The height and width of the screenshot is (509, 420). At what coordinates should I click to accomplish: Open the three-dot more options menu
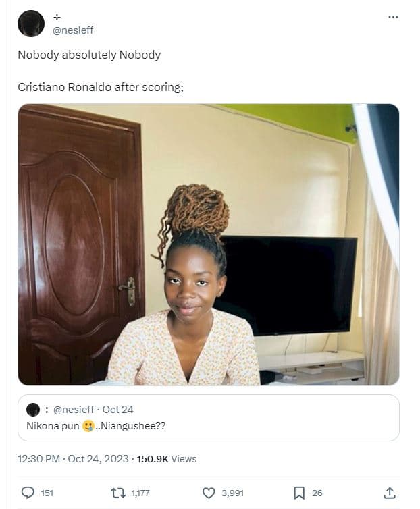393,17
